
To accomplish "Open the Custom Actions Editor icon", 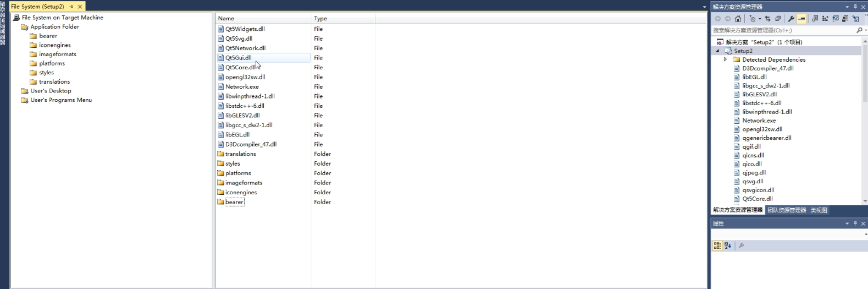I will [x=856, y=19].
